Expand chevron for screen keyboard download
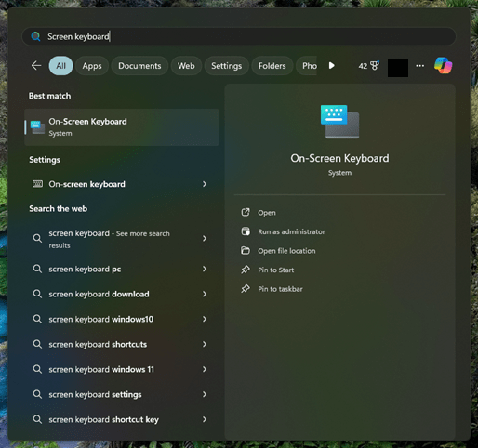Image resolution: width=478 pixels, height=448 pixels. (x=205, y=294)
